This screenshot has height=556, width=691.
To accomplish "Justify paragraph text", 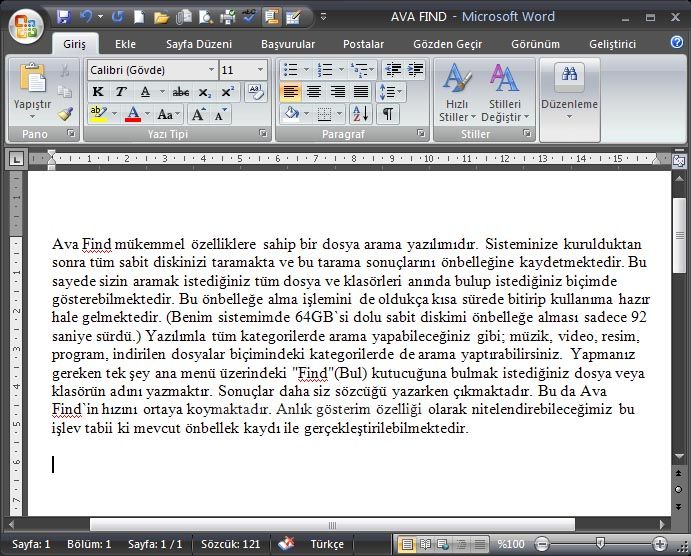I will [361, 92].
